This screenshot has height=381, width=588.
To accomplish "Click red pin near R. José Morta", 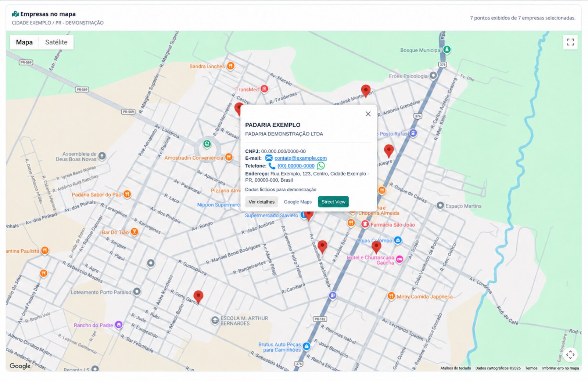I will pos(366,91).
